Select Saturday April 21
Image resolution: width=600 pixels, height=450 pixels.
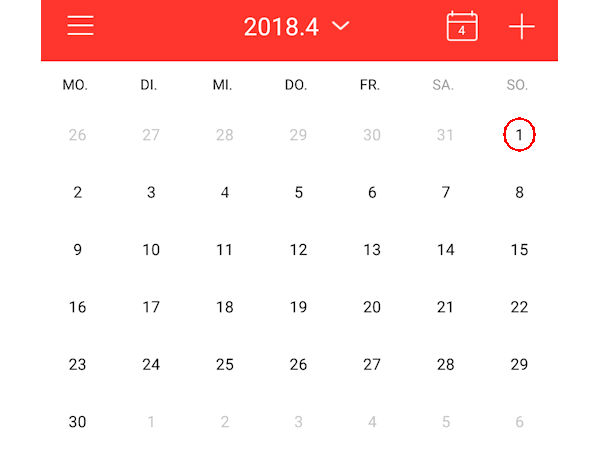(x=445, y=307)
